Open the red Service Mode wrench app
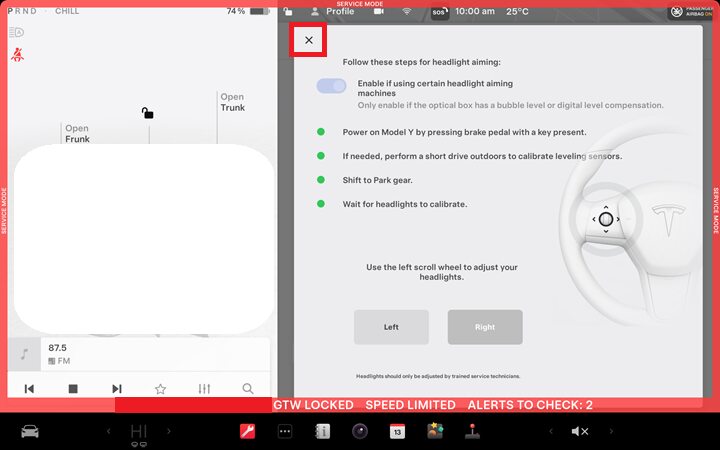Screen dimensions: 720x450 pos(247,431)
